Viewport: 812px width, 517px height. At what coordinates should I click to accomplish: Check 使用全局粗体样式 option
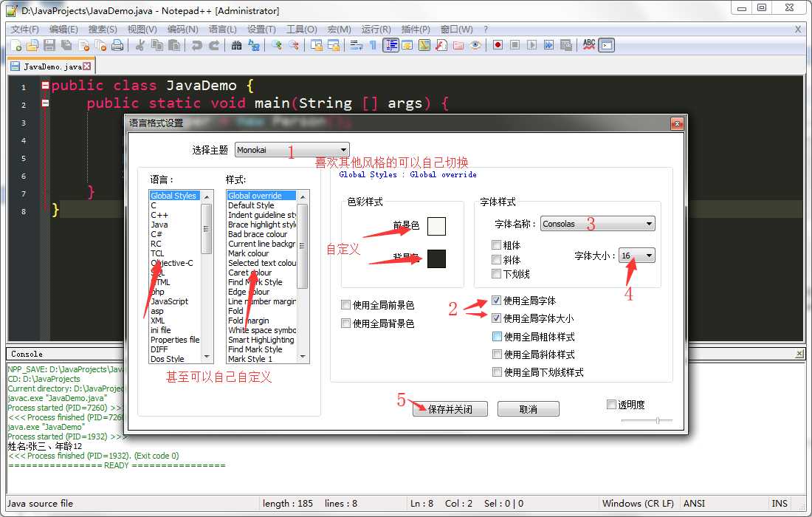tap(497, 337)
